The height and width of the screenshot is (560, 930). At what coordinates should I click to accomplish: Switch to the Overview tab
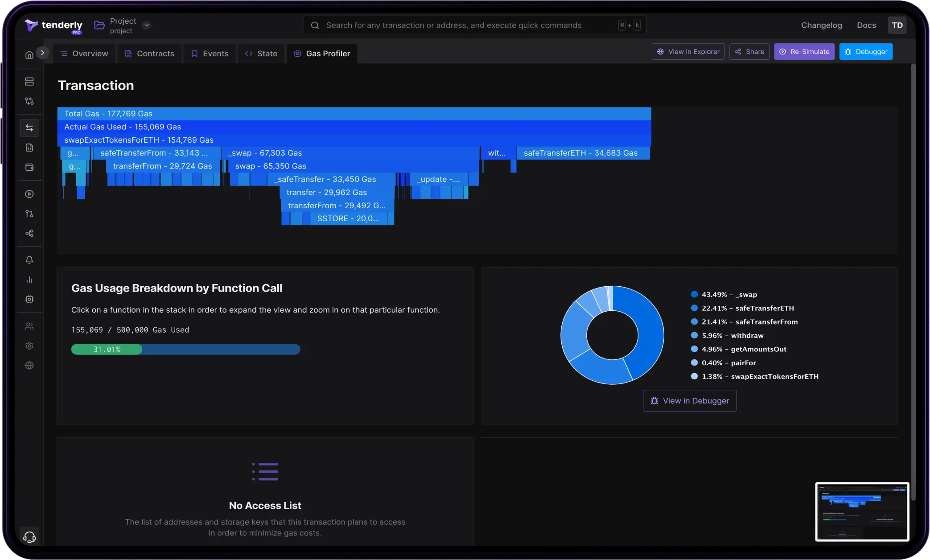84,54
